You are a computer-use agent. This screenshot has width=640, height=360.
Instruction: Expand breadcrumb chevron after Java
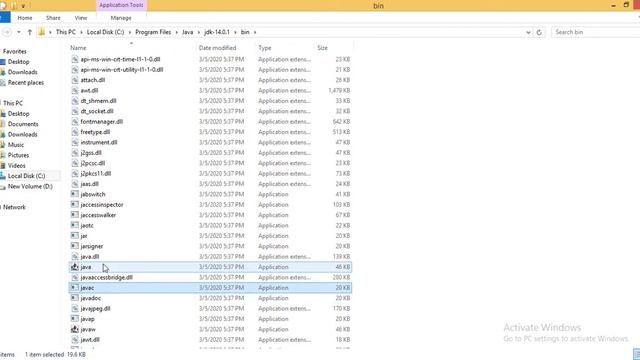click(x=199, y=32)
